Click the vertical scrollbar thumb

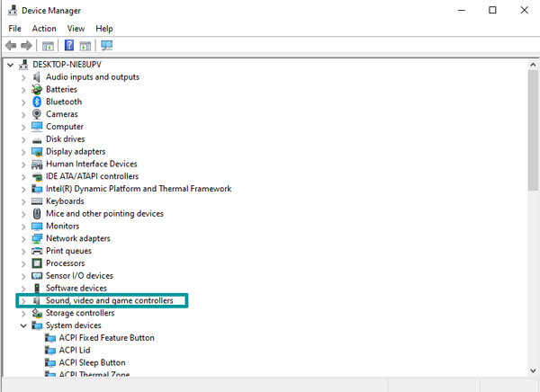pos(533,130)
